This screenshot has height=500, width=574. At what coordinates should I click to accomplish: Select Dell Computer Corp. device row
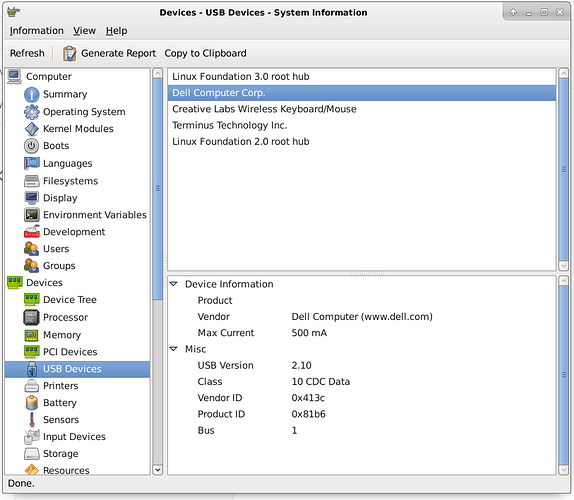[362, 93]
